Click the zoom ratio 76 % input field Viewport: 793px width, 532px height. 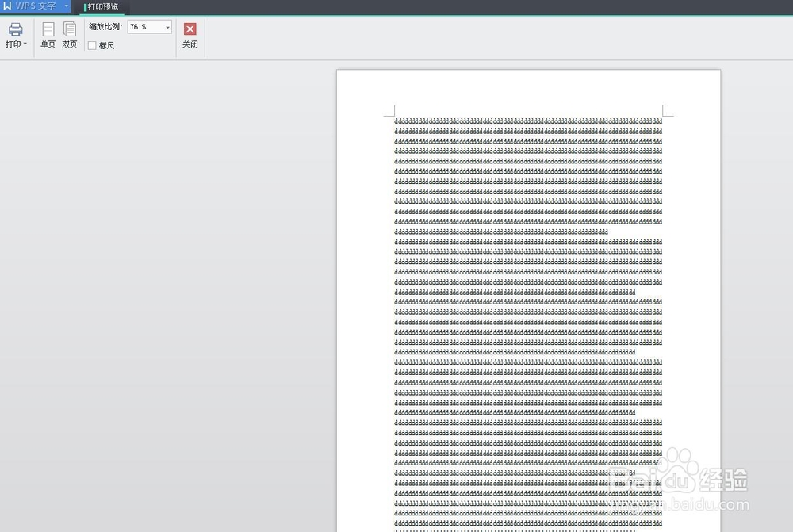[146, 27]
